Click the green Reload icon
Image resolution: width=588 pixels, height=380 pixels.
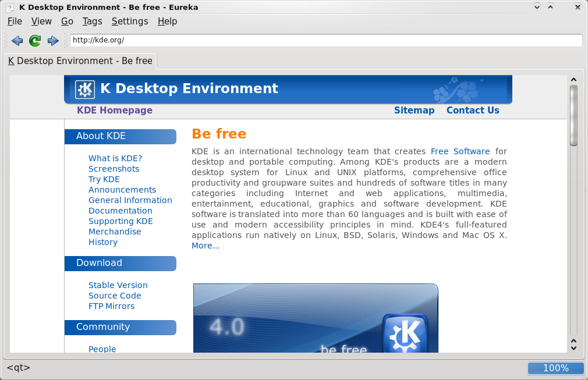click(35, 41)
